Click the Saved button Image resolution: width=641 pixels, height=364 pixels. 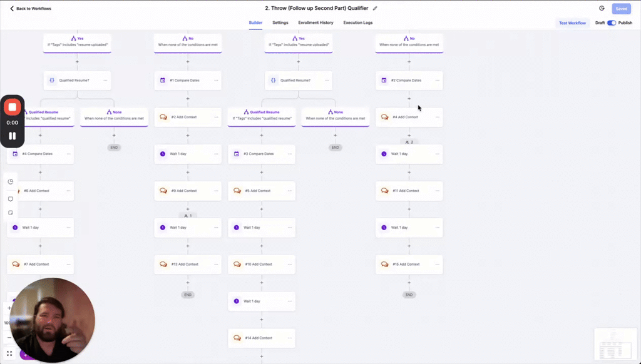tap(621, 9)
